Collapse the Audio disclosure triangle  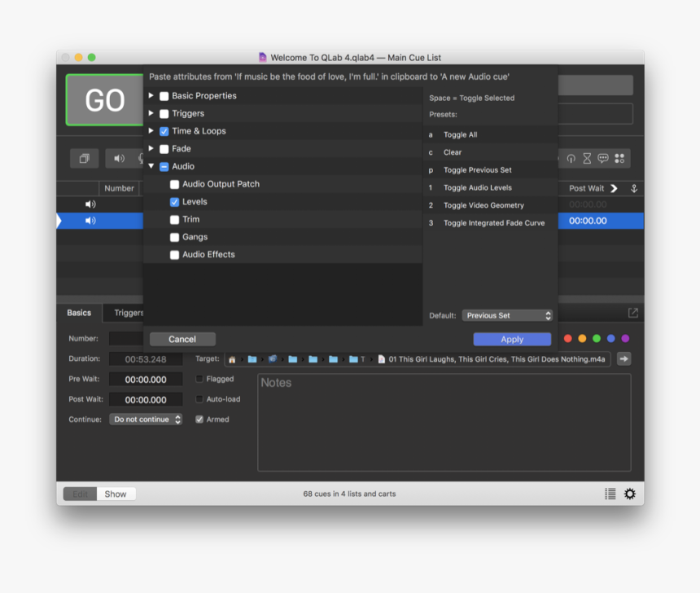pyautogui.click(x=151, y=166)
